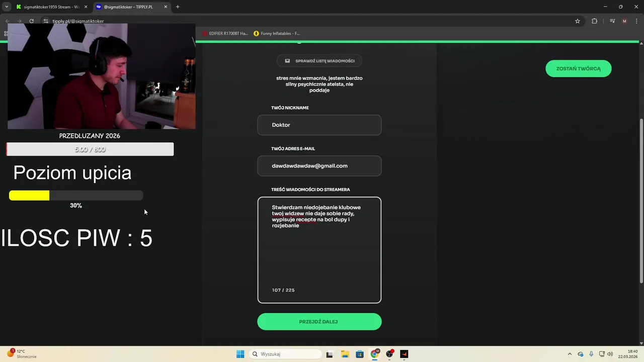Open OBS Studio from the taskbar
The width and height of the screenshot is (644, 362).
[x=389, y=354]
